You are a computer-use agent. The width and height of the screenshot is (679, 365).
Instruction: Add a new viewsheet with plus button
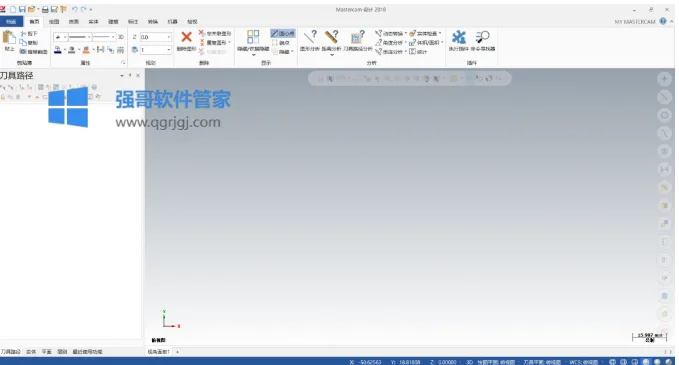(x=178, y=352)
